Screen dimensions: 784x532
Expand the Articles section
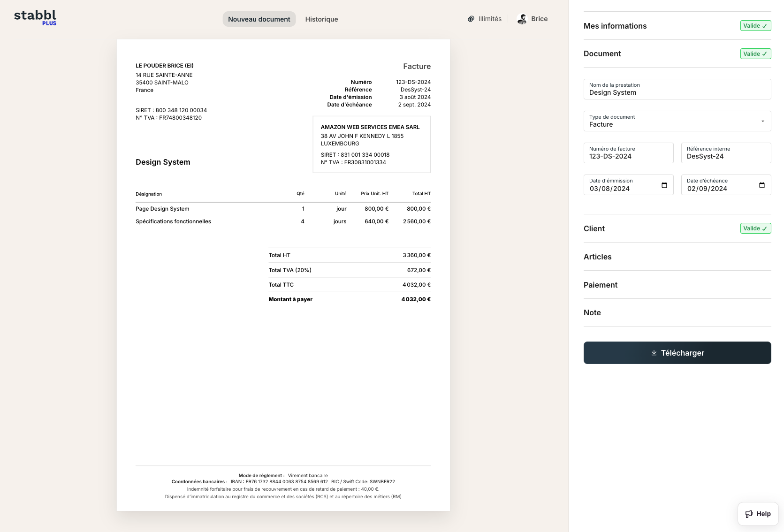point(677,257)
